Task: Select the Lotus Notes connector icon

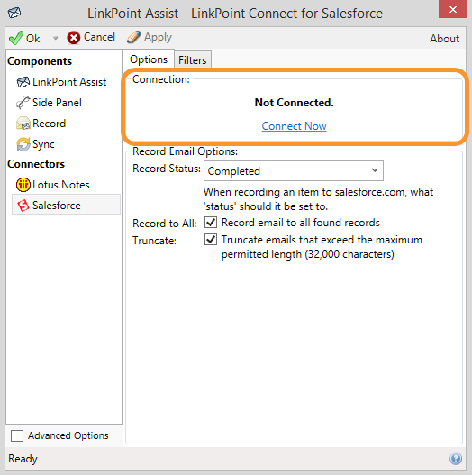Action: point(23,185)
